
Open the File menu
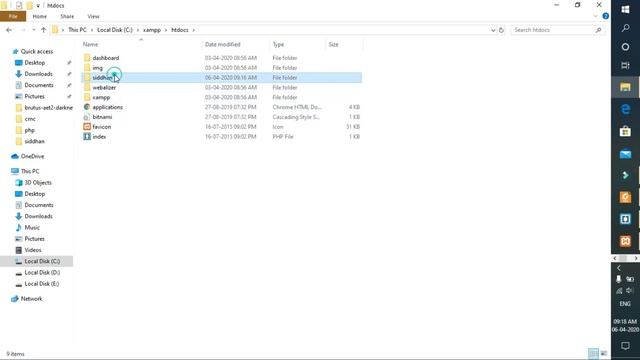pos(13,16)
